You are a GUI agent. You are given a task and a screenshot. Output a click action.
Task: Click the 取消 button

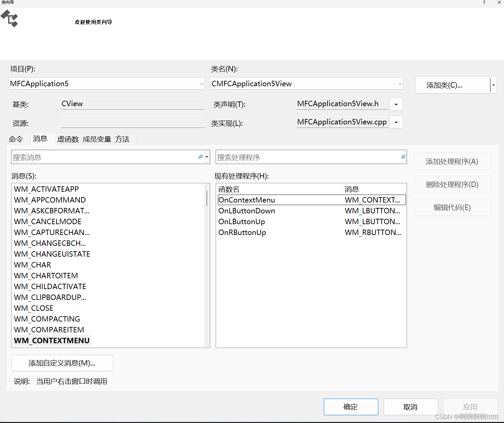coord(411,407)
